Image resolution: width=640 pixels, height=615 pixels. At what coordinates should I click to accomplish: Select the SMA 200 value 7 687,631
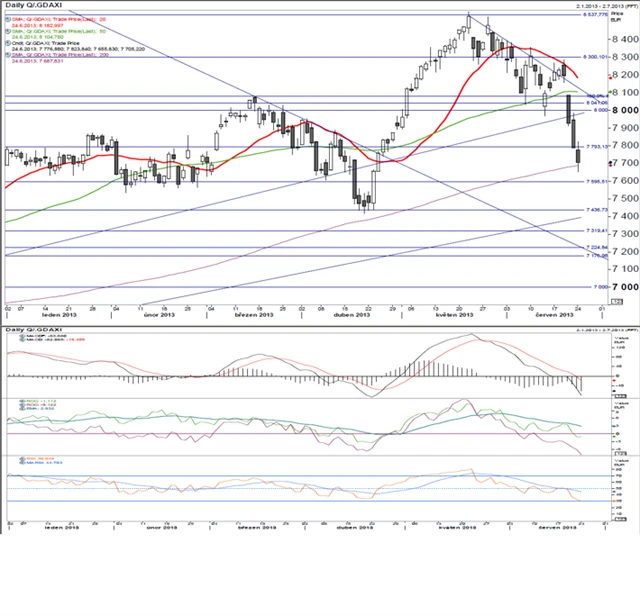point(38,61)
